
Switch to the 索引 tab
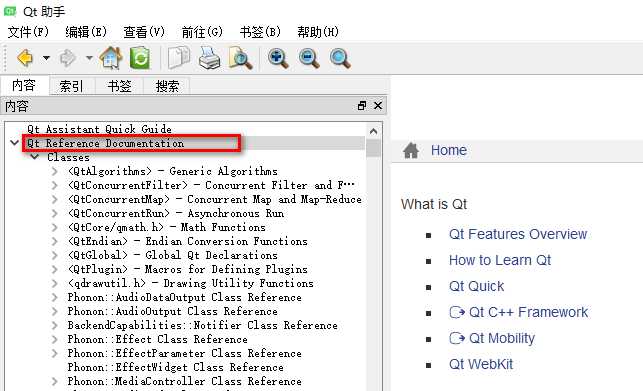pos(72,86)
